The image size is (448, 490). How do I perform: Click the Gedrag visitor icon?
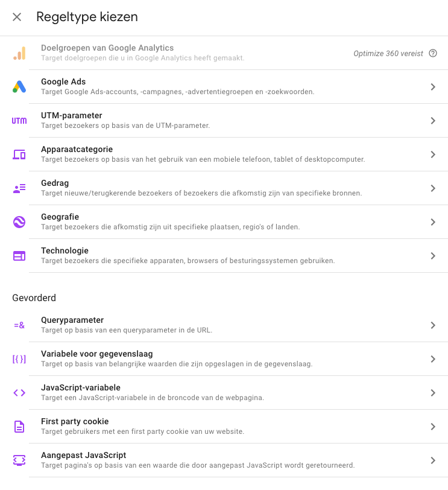(19, 188)
